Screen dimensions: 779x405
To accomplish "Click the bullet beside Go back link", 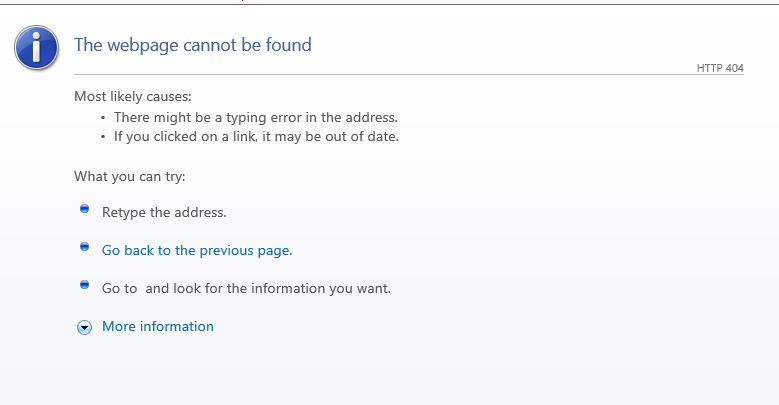I will [85, 247].
